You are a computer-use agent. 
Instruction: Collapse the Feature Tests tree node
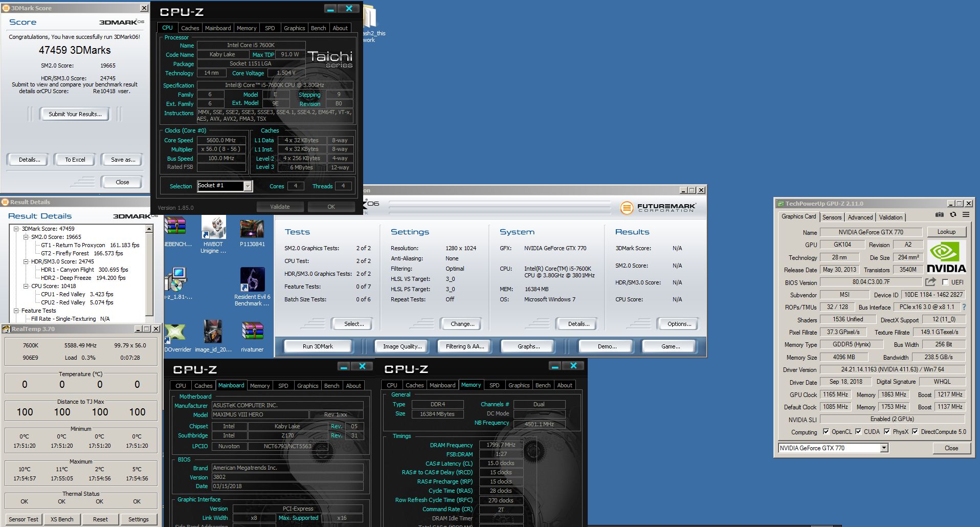click(x=16, y=311)
